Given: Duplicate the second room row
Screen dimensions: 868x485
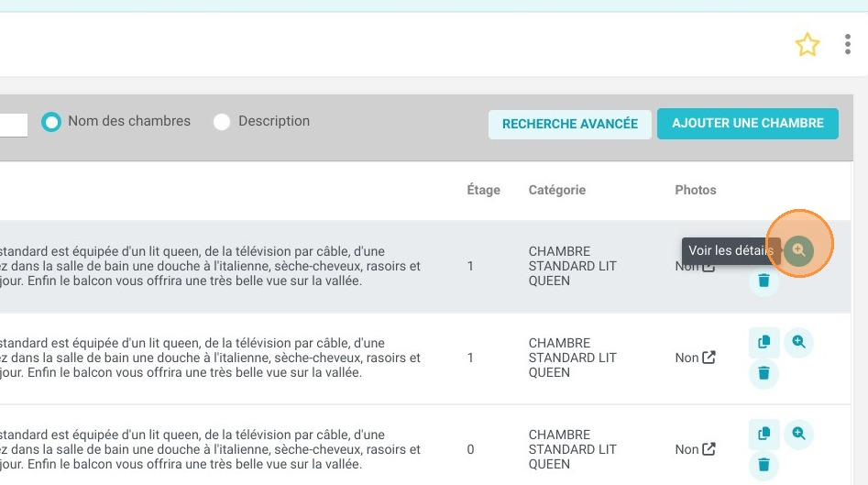Looking at the screenshot, I should tap(764, 342).
